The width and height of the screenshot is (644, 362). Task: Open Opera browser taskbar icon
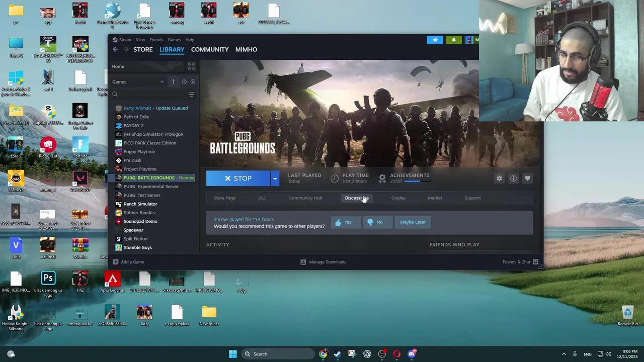[x=396, y=354]
